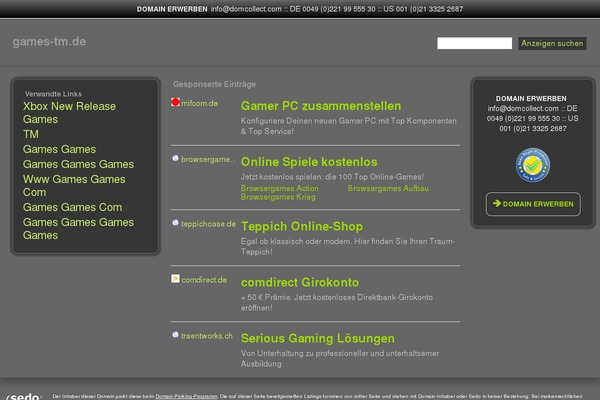Open Gamer PC zusammenstellen headline
600x400 pixels.
(321, 106)
